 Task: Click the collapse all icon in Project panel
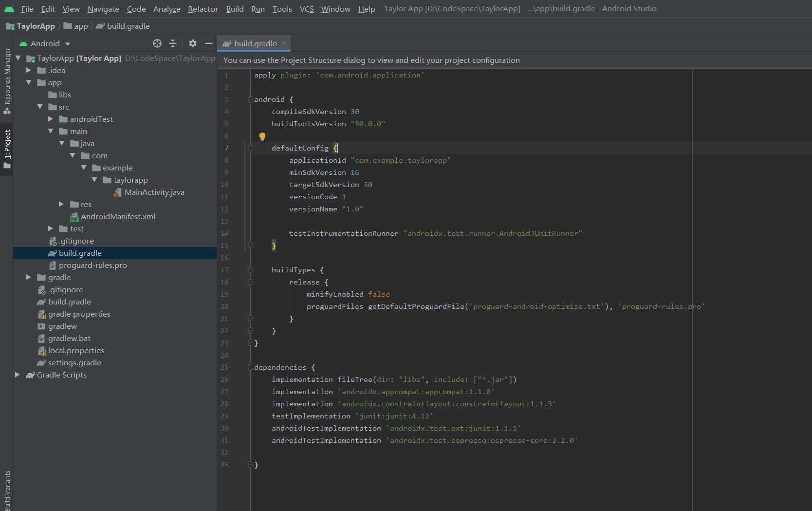click(173, 43)
